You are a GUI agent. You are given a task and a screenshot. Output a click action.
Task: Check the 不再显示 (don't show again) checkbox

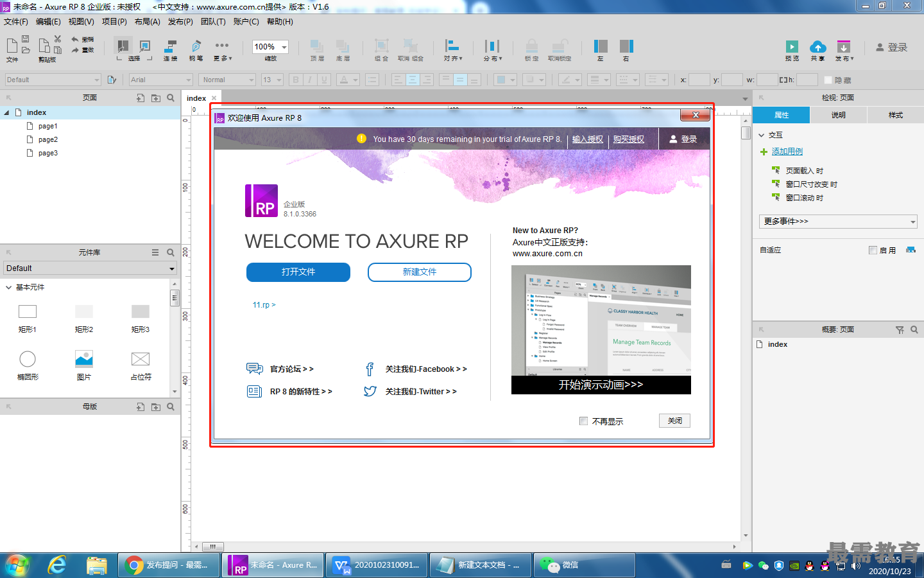[583, 421]
